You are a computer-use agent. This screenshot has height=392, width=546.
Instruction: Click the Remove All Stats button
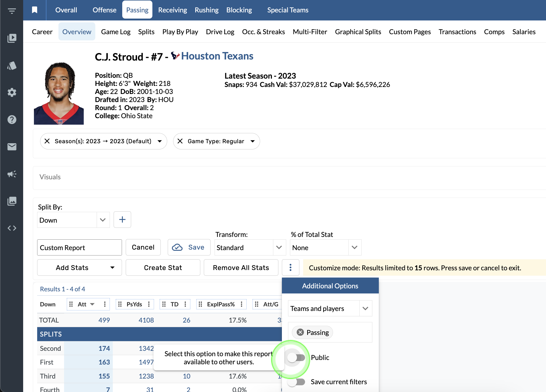[x=241, y=267]
